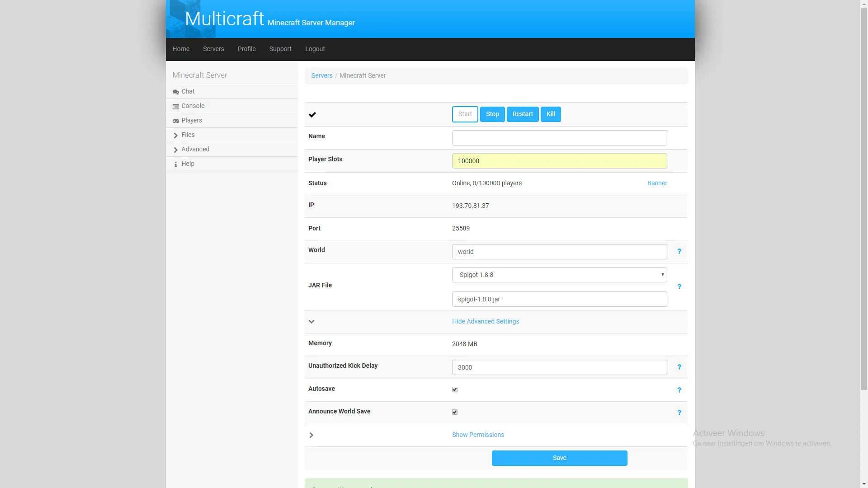The width and height of the screenshot is (868, 488).
Task: Go to Support in the navigation bar
Action: pos(280,49)
